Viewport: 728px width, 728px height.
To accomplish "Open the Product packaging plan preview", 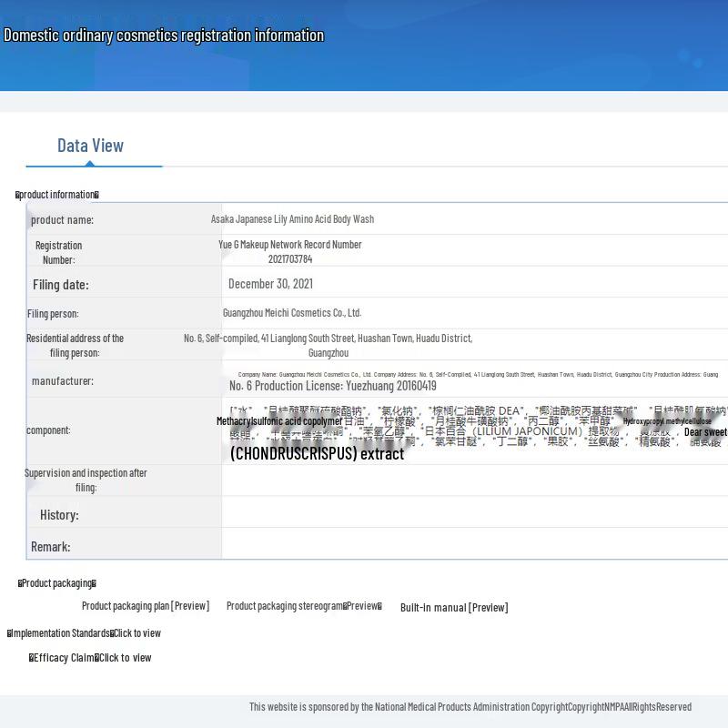I will tap(145, 606).
